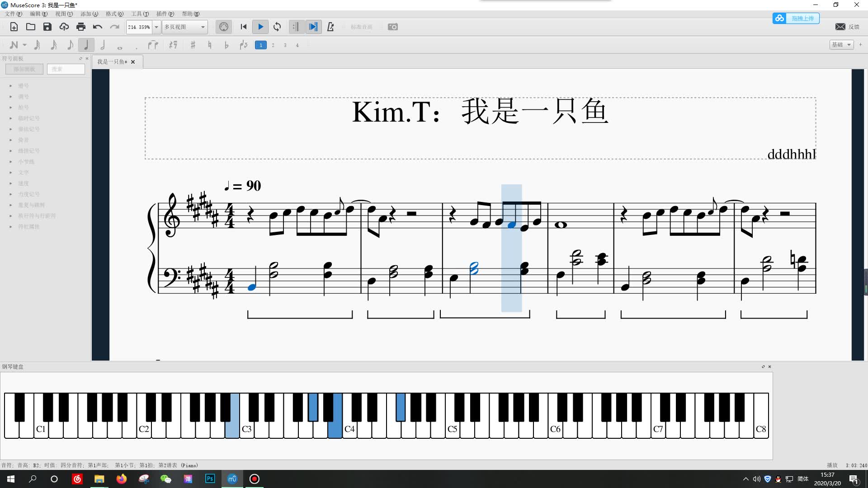Apply sharp accidental
868x488 pixels.
[x=193, y=45]
